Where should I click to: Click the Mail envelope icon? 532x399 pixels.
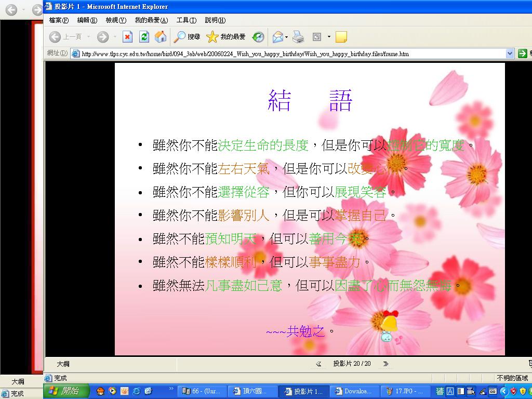coord(278,37)
